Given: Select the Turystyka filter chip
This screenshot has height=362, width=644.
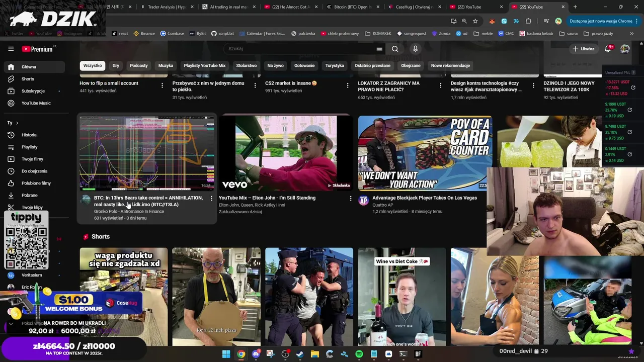Looking at the screenshot, I should [x=335, y=65].
